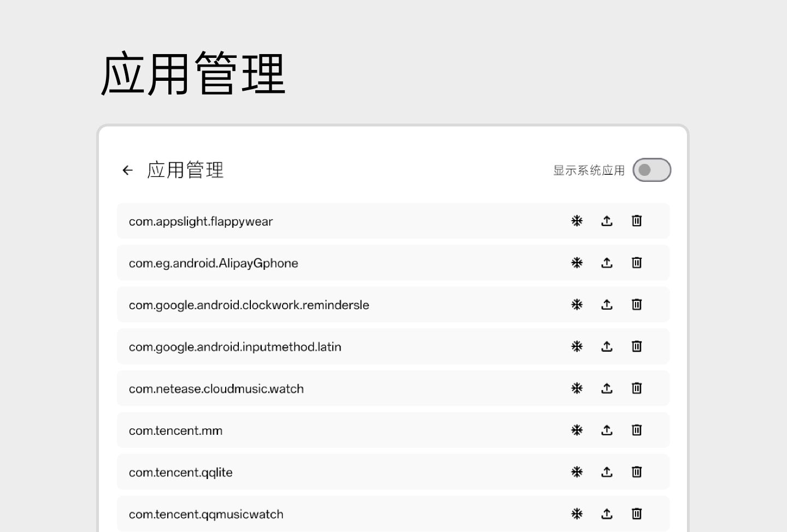Select the com.tencent.qqmusicwatch list row
787x532 pixels.
[x=328, y=514]
